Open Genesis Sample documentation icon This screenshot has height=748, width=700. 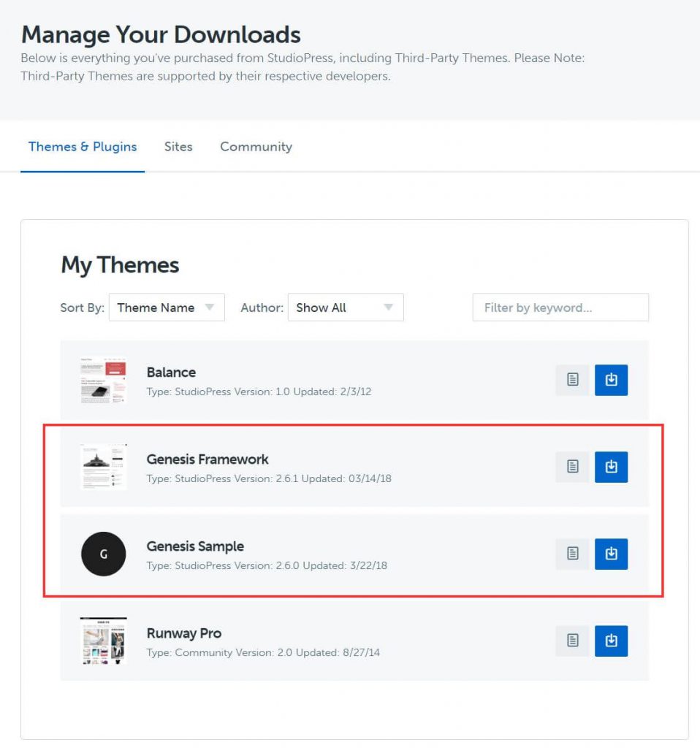coord(572,554)
